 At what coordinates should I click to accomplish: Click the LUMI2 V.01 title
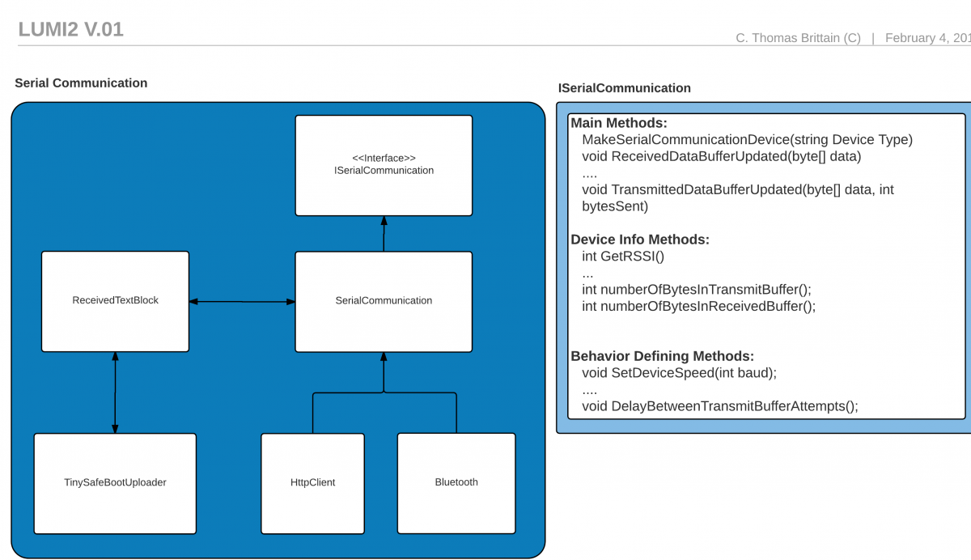70,30
